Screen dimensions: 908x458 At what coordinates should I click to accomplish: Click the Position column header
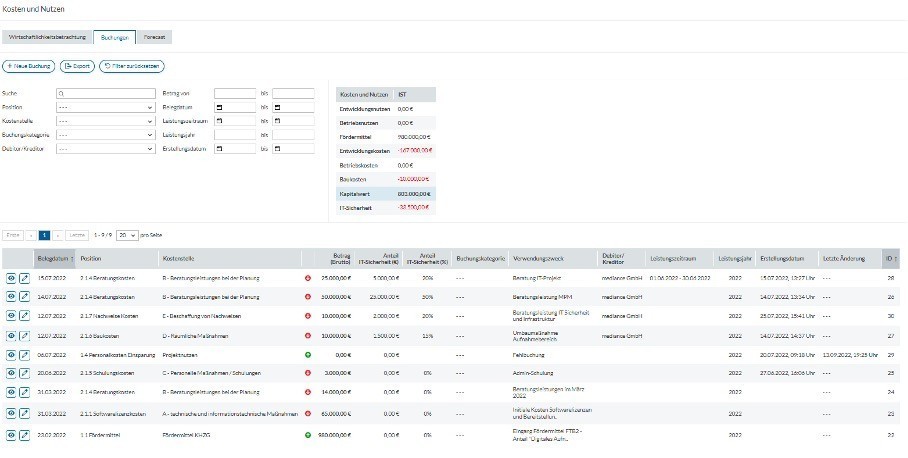[x=117, y=259]
